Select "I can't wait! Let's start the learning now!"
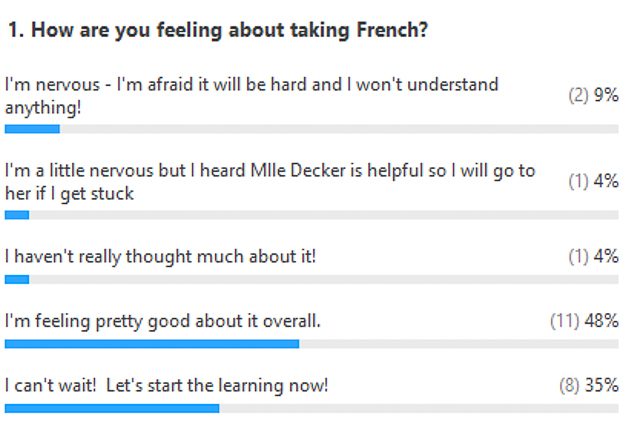The height and width of the screenshot is (433, 640). pyautogui.click(x=167, y=386)
